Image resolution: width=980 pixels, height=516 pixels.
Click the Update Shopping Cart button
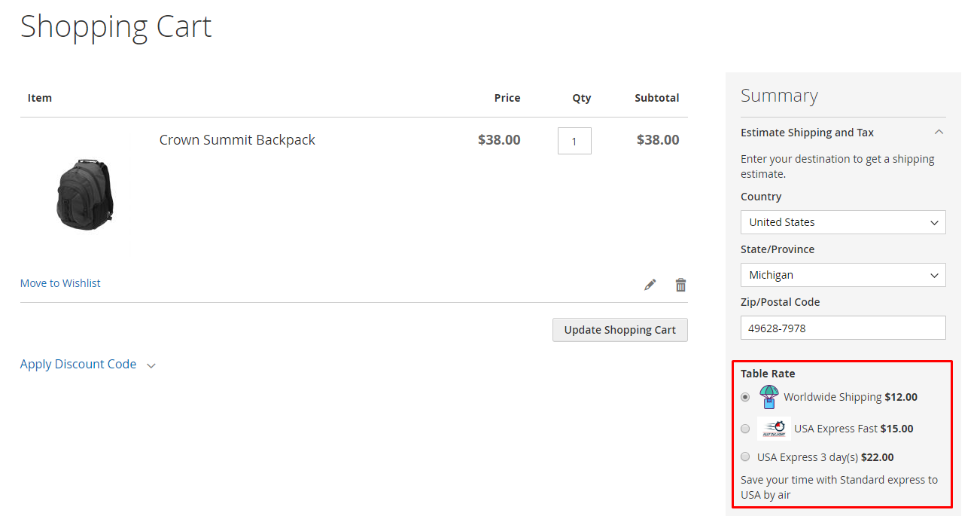pyautogui.click(x=619, y=330)
